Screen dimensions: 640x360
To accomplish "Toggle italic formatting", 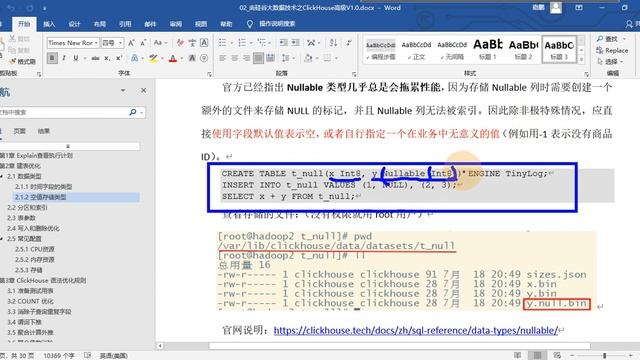I will (64, 58).
